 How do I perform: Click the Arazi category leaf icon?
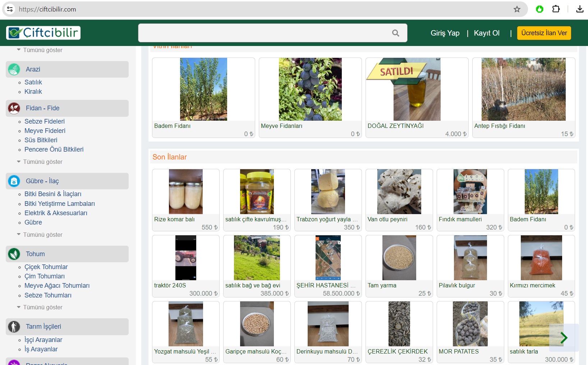pyautogui.click(x=14, y=69)
